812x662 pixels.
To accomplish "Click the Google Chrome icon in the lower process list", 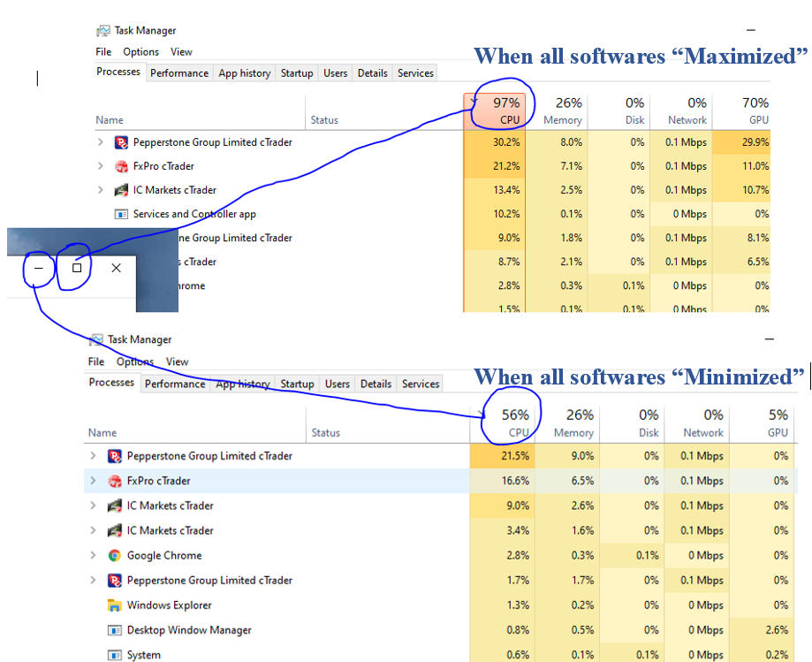I will click(115, 556).
